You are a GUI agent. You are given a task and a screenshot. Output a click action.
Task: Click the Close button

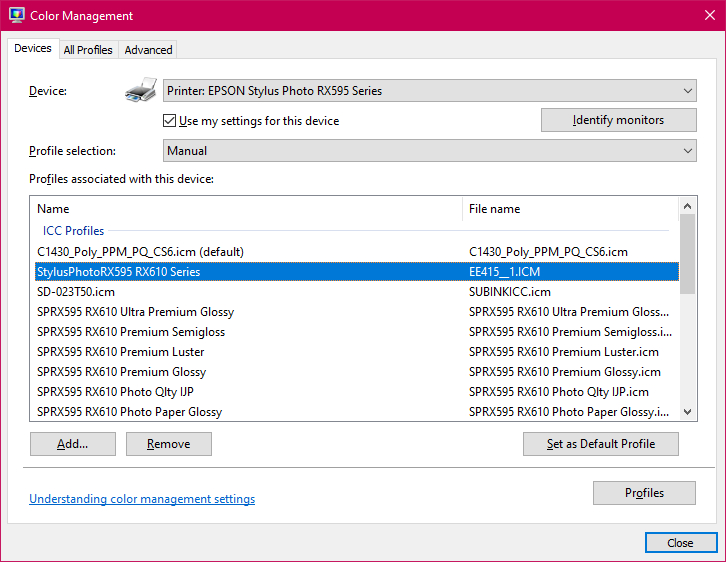[681, 543]
